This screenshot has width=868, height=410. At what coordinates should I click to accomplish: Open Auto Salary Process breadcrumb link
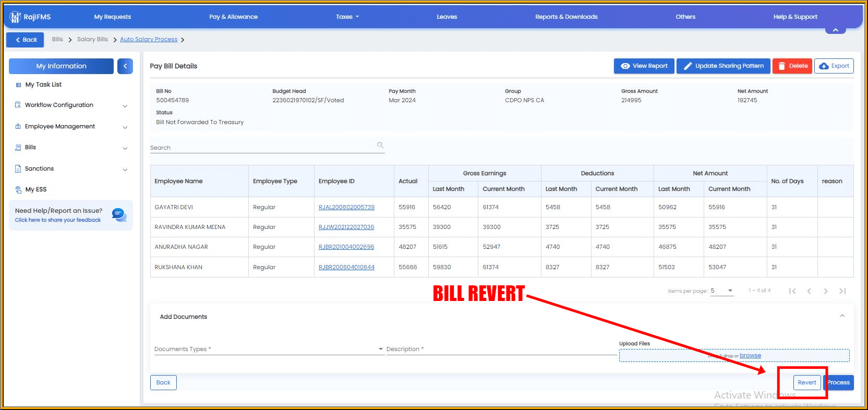point(149,39)
